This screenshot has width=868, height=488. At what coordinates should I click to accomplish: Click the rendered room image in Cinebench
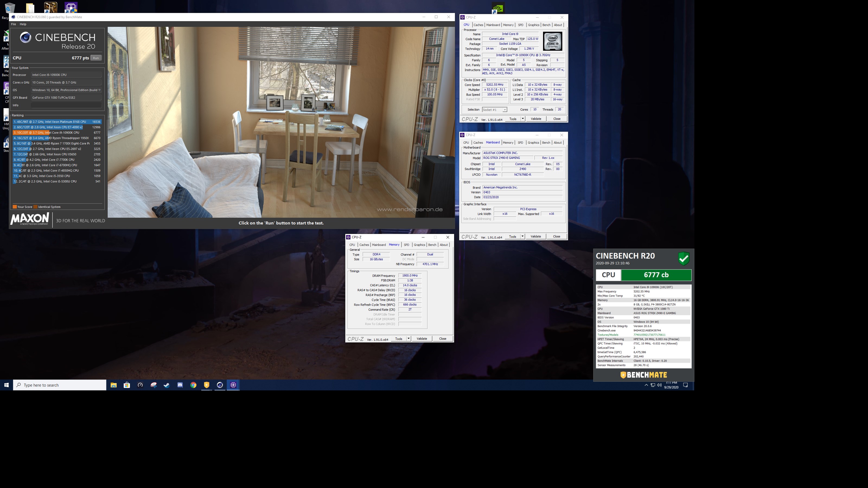pyautogui.click(x=281, y=122)
